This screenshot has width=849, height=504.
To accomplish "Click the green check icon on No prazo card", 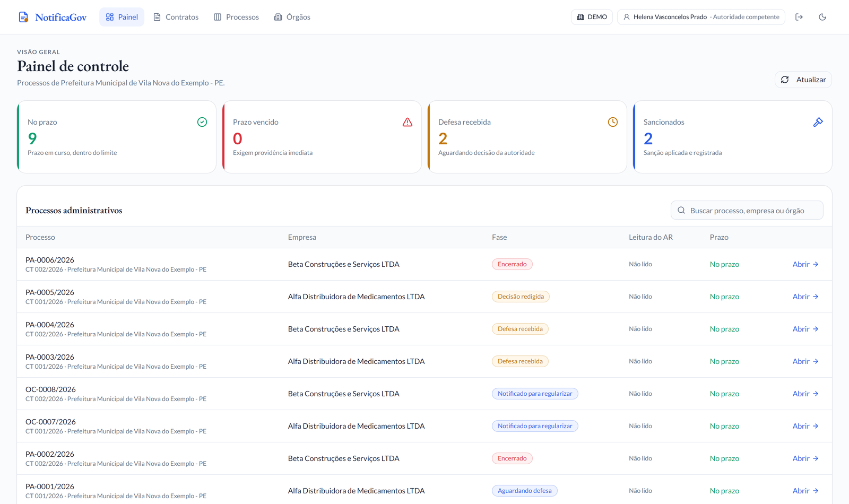I will [x=202, y=122].
